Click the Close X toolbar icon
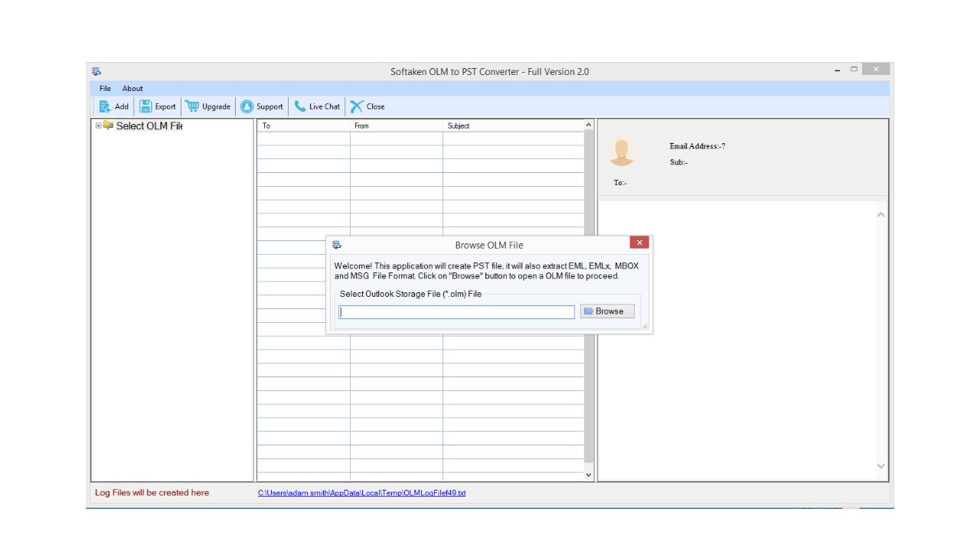 tap(357, 107)
